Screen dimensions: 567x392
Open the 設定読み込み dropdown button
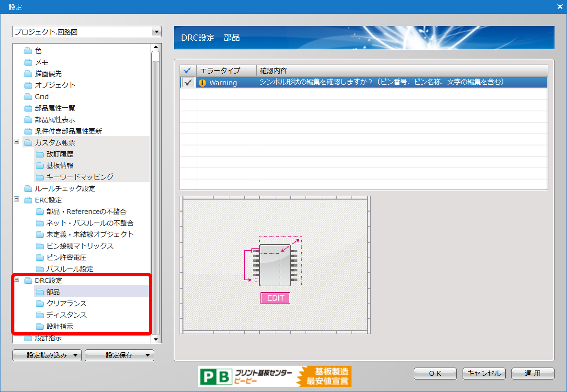(47, 355)
